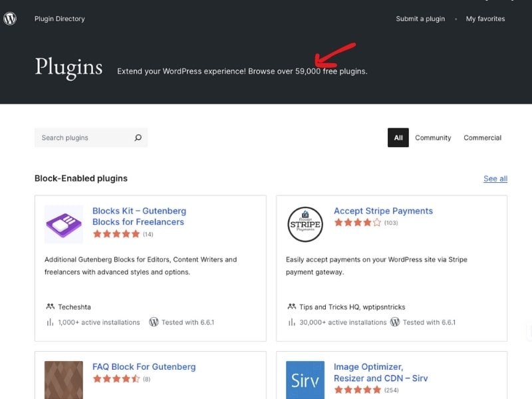This screenshot has height=399, width=532.
Task: Click star rating of Accept Stripe Payments
Action: pyautogui.click(x=358, y=223)
